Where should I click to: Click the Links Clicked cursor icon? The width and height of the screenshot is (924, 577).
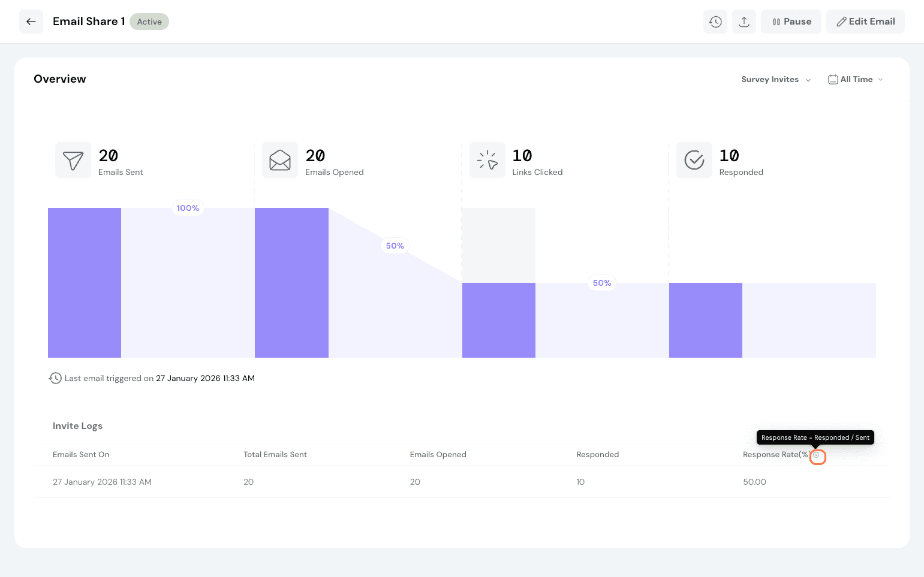[x=487, y=160]
